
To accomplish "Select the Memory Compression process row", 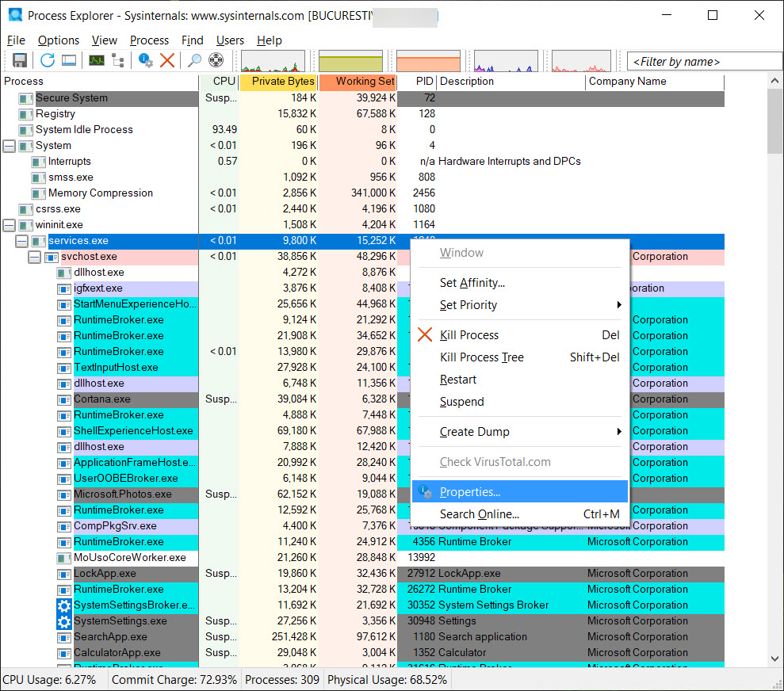I will (362, 193).
